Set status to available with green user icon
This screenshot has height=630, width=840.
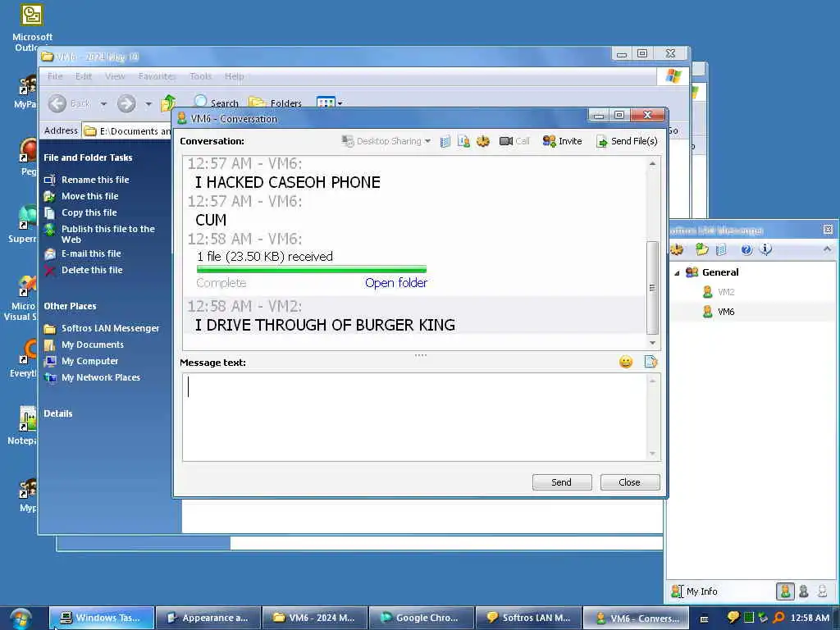pos(785,591)
